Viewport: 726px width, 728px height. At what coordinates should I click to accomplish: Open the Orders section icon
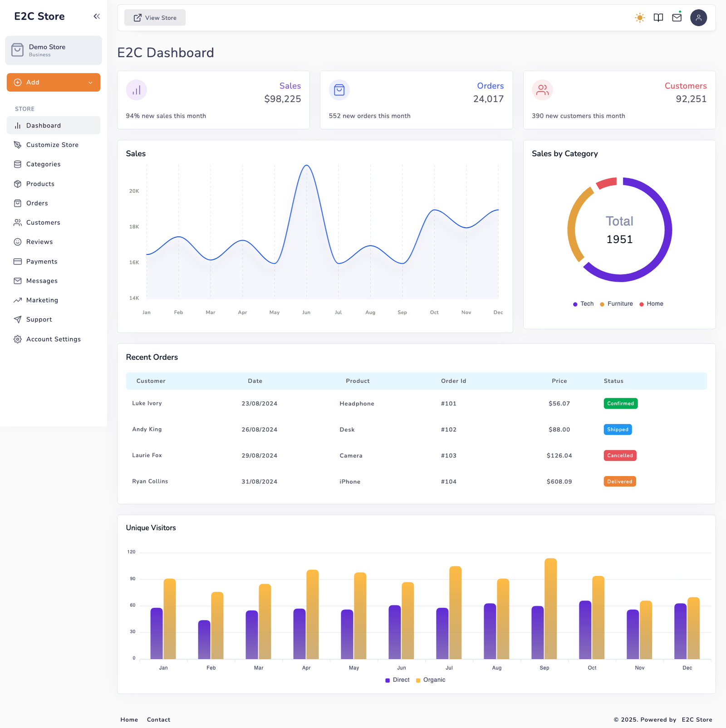tap(17, 203)
